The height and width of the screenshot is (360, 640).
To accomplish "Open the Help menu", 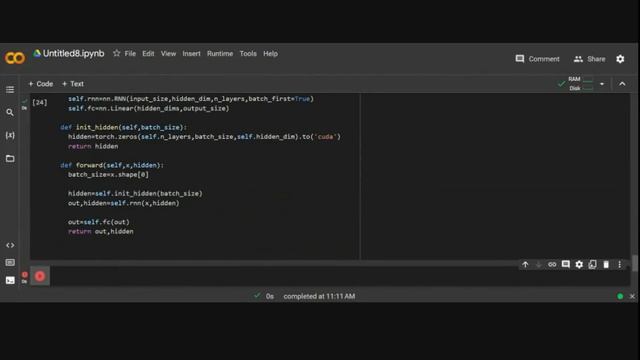I will 270,53.
